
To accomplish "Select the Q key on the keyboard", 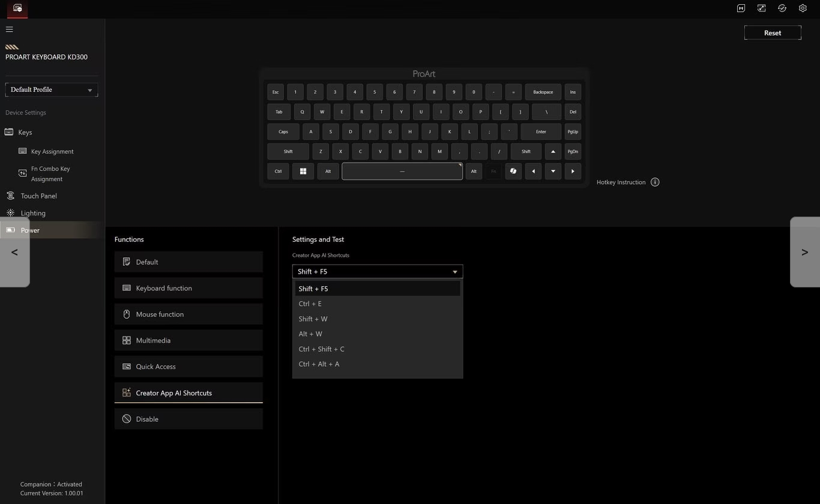I will click(x=302, y=112).
